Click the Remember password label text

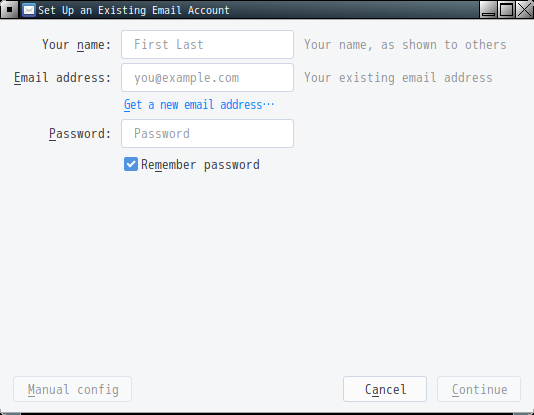point(200,165)
